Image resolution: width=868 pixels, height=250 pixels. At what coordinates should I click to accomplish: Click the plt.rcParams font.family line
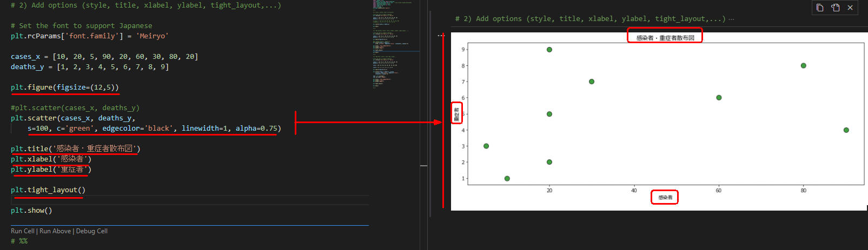(x=90, y=36)
